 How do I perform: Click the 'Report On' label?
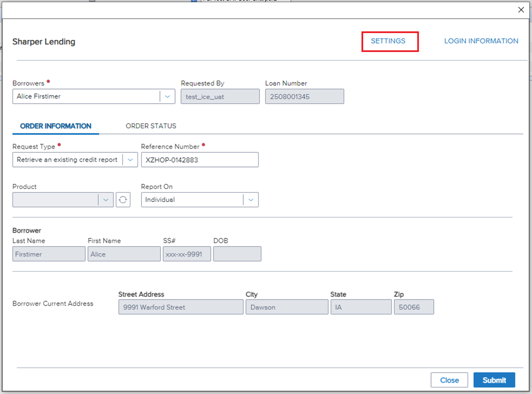pyautogui.click(x=157, y=187)
